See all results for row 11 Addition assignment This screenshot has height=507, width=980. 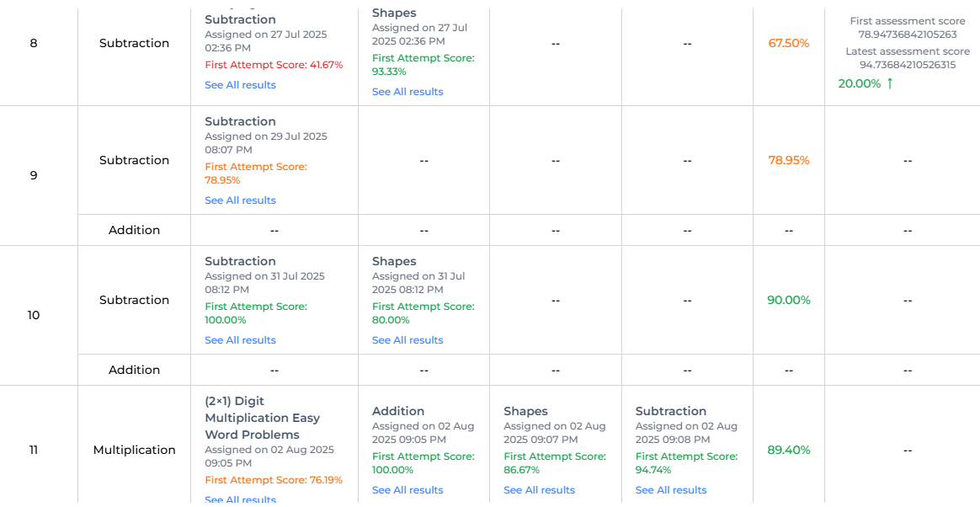(407, 490)
